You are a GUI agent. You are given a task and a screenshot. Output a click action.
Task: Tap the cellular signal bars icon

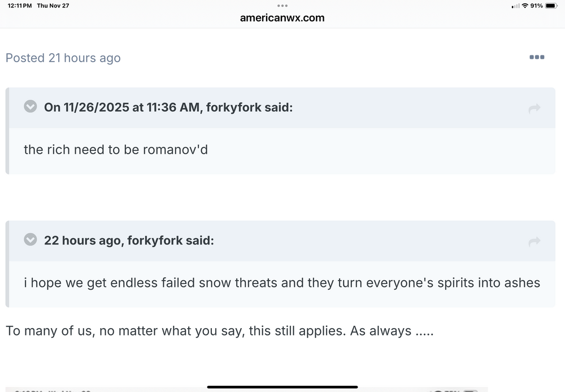tap(515, 6)
